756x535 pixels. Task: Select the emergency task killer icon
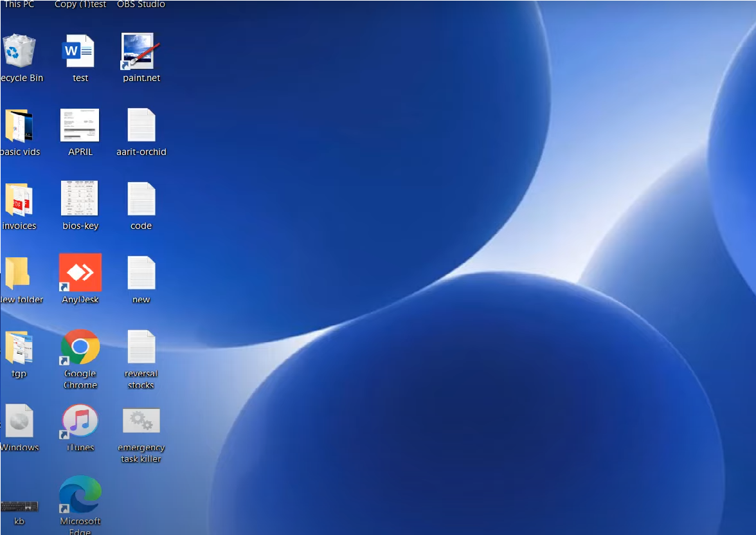[x=141, y=421]
